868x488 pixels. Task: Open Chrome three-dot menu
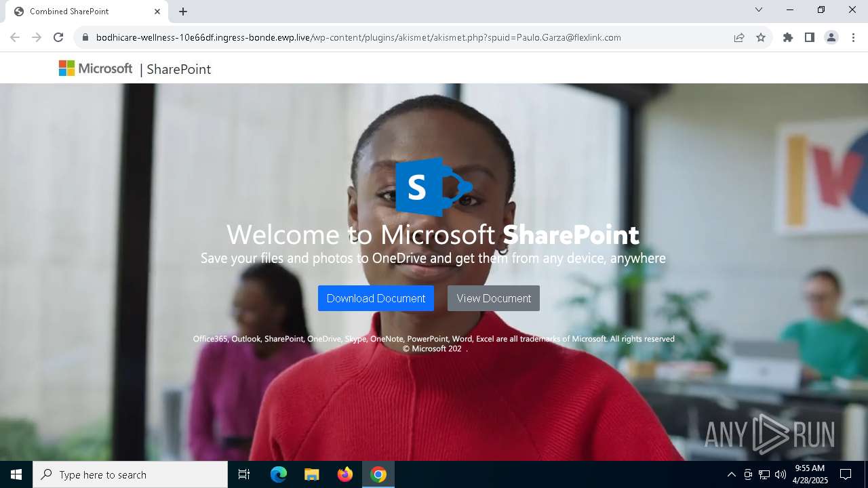pyautogui.click(x=853, y=37)
